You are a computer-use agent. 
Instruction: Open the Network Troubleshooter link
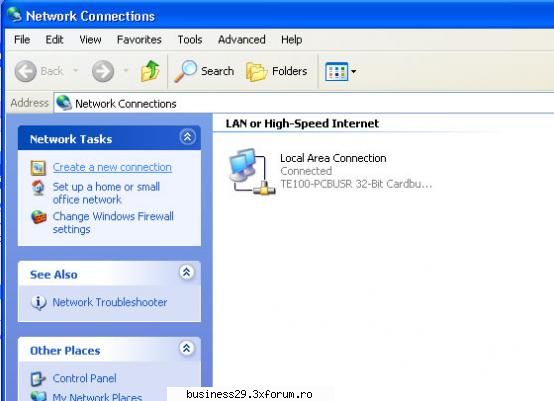110,302
